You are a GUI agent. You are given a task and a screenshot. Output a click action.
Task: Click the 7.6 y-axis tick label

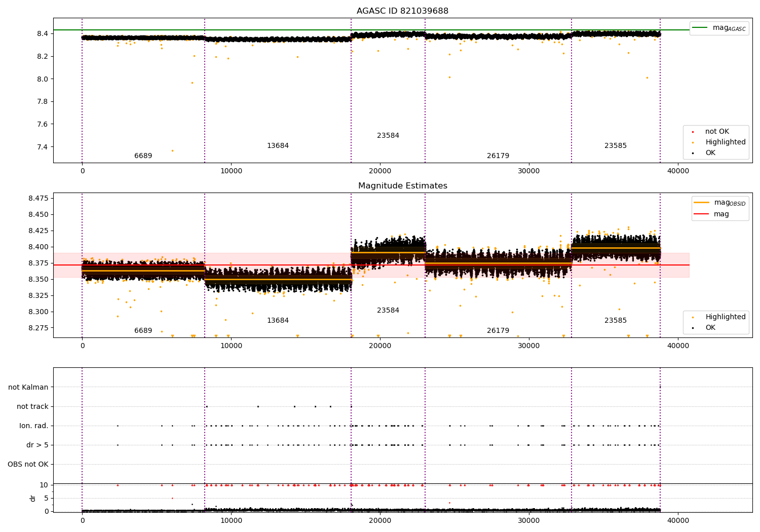click(43, 125)
